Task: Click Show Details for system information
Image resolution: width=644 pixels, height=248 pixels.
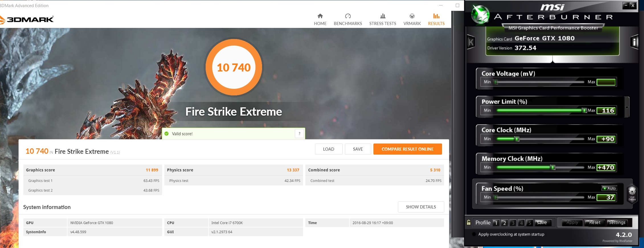Action: point(421,207)
